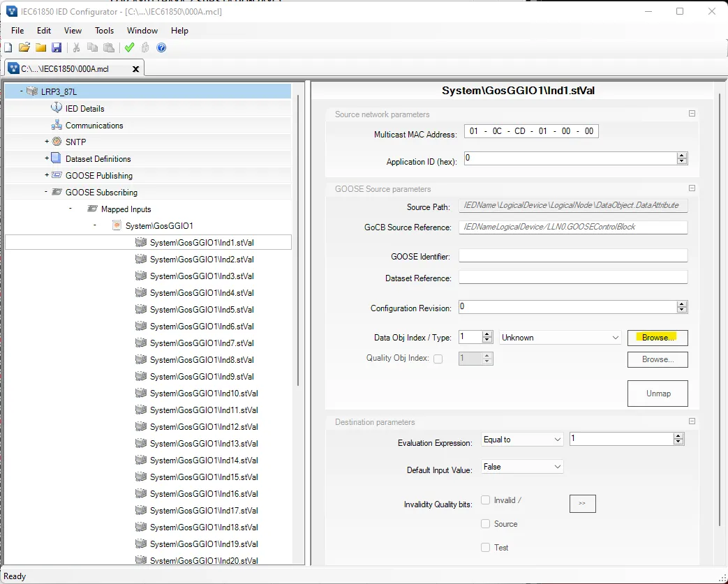Click the Mapped Inputs icon
728x584 pixels.
92,209
